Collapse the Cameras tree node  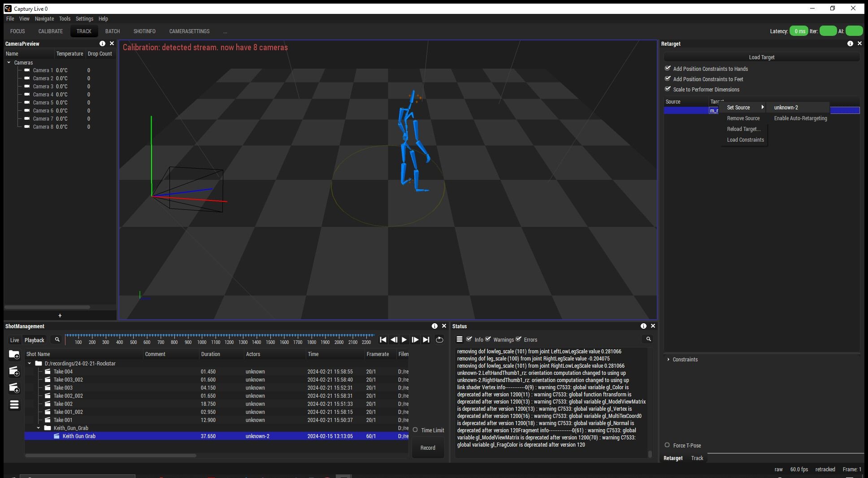[9, 63]
